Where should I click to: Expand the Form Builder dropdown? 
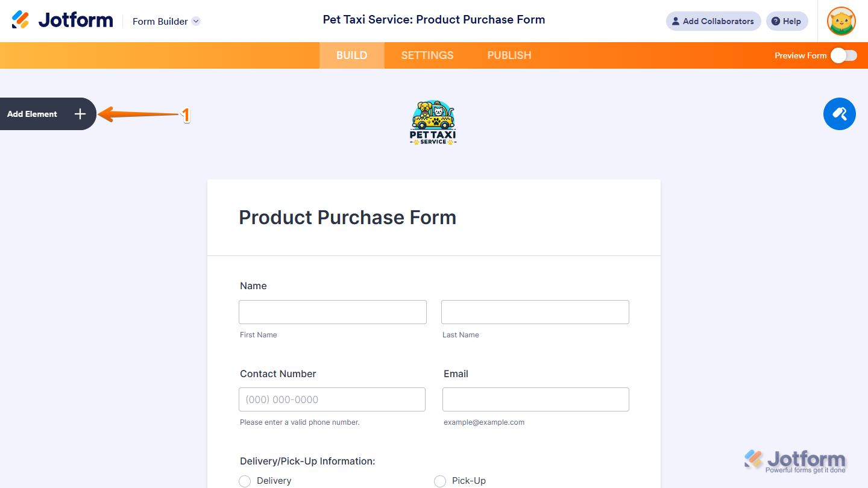195,21
